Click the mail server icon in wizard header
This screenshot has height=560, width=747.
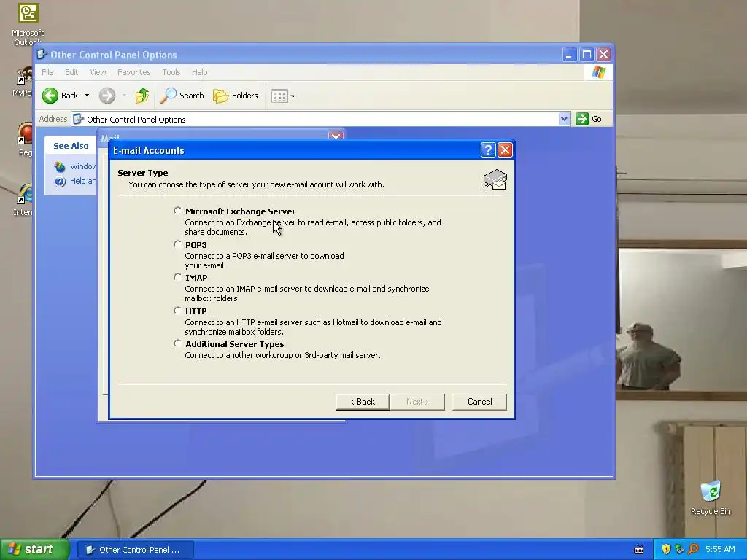coord(495,179)
